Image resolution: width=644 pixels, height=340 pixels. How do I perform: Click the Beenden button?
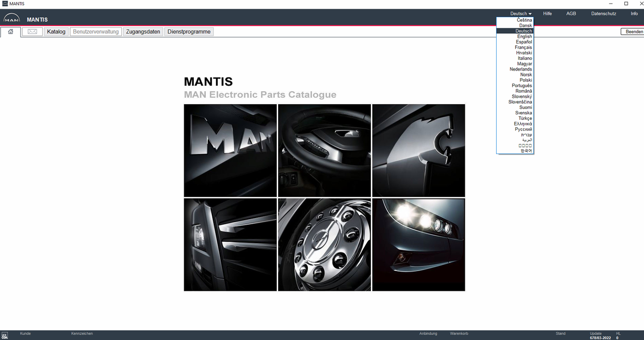pos(633,32)
